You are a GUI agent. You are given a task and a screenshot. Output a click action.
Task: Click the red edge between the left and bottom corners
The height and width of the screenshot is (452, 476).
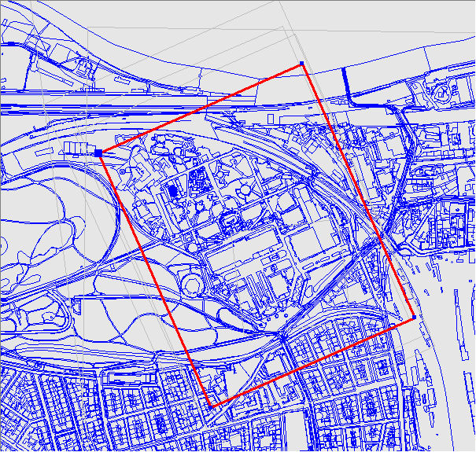point(155,279)
